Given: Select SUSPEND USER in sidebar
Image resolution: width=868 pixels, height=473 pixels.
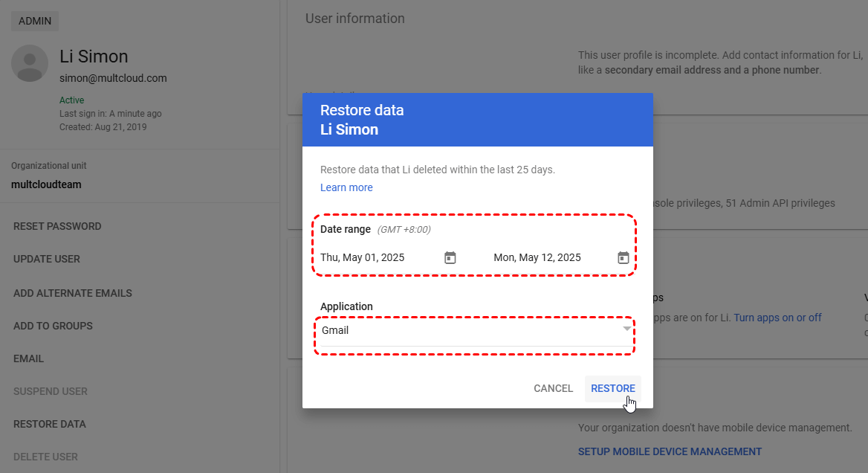Looking at the screenshot, I should 51,391.
